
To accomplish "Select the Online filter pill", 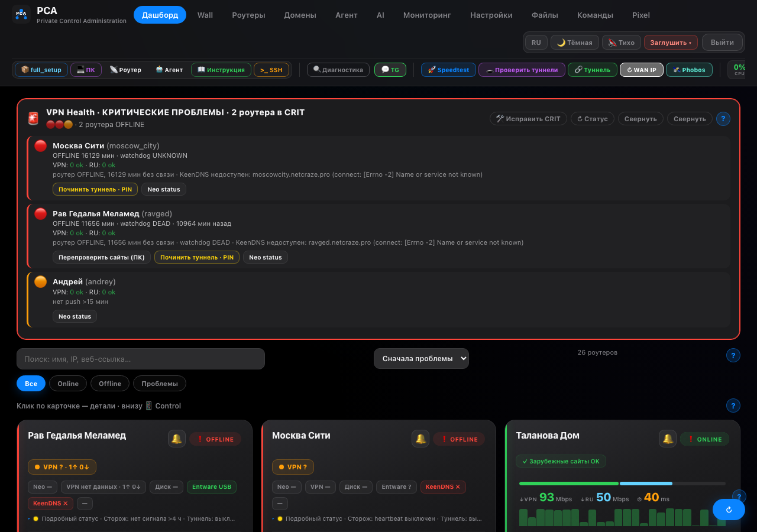I will point(68,384).
